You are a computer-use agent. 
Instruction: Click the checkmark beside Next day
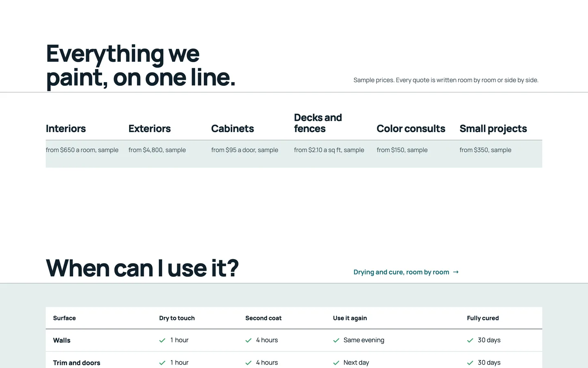(336, 363)
